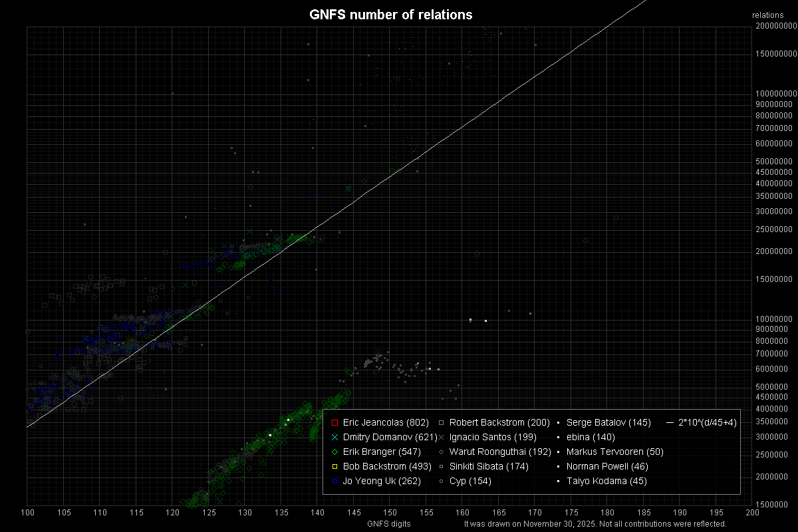Click the gray X marker for Ignacio Santos
The height and width of the screenshot is (532, 798).
(442, 438)
